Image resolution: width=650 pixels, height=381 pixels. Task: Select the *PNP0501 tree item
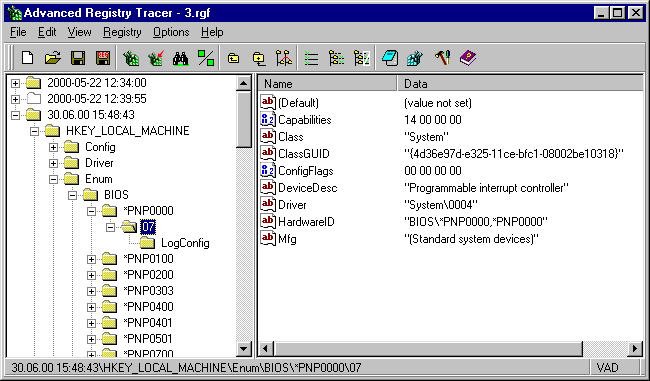(148, 339)
